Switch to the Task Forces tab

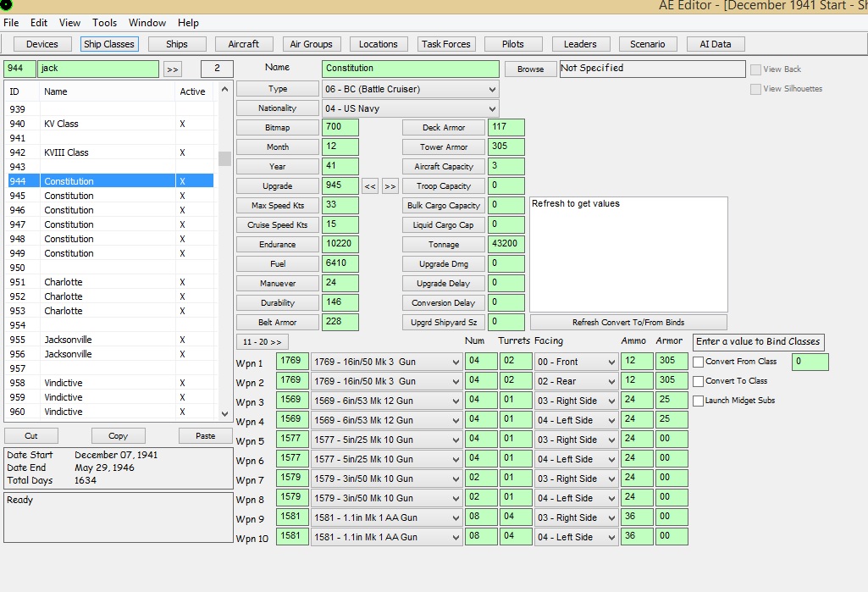click(445, 44)
